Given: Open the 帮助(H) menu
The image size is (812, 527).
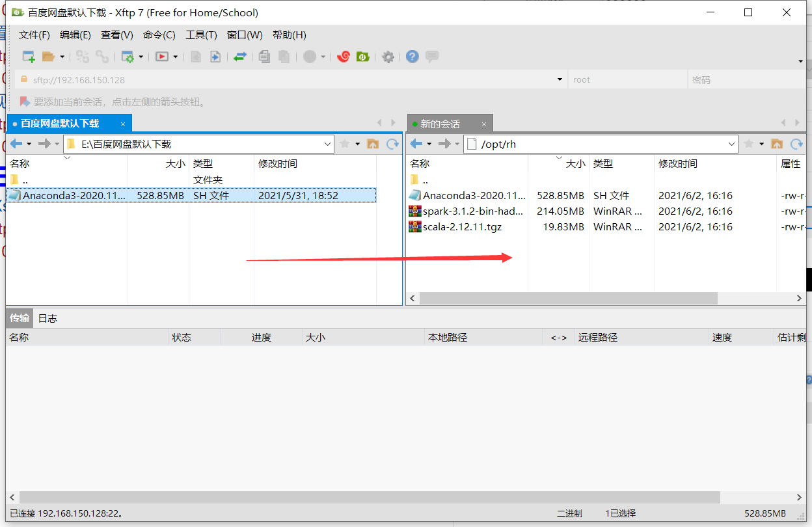Looking at the screenshot, I should (290, 35).
